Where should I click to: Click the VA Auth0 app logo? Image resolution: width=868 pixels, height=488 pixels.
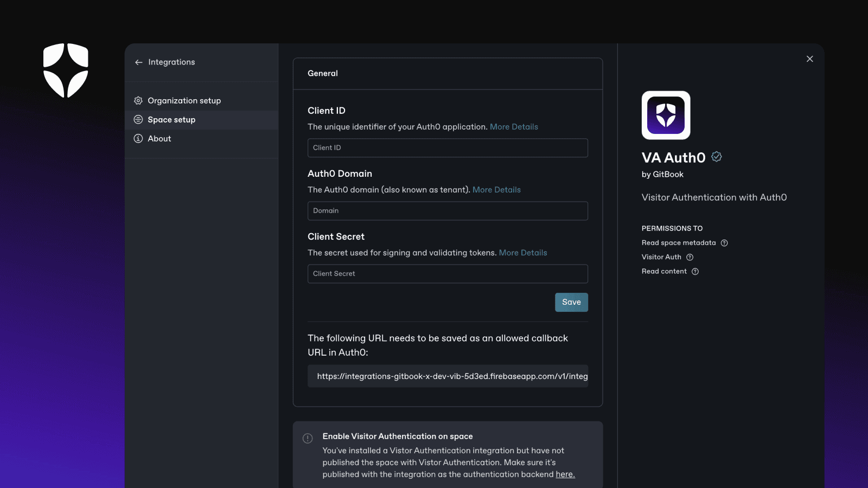tap(666, 115)
